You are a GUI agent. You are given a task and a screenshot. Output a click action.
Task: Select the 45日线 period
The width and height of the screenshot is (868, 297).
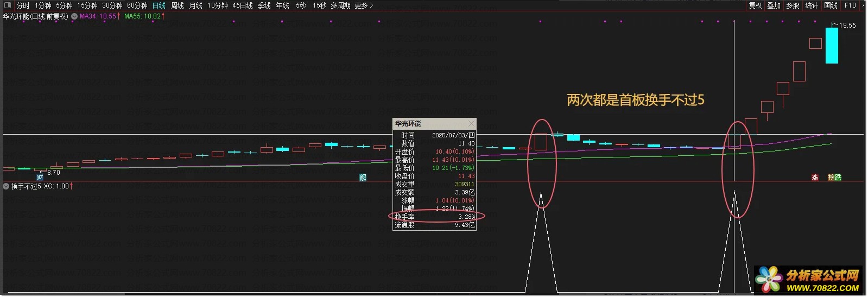(x=243, y=5)
